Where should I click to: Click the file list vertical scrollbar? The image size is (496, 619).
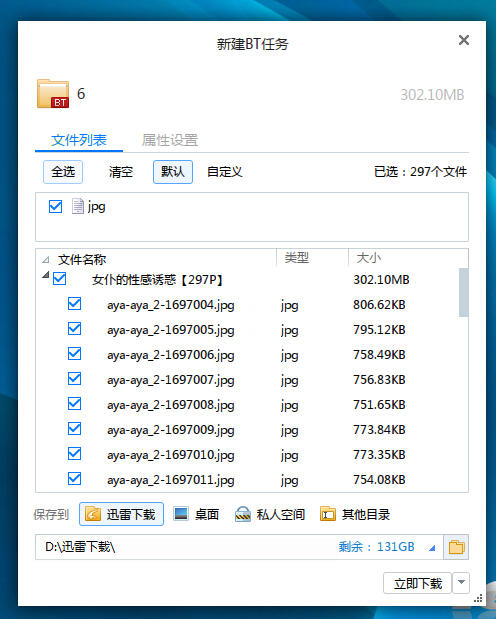464,292
